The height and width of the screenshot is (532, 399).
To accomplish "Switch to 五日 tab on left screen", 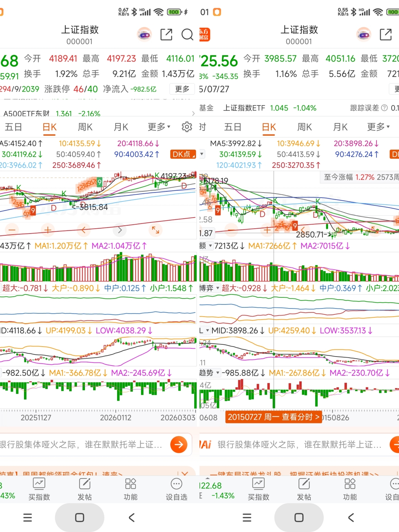I will [14, 127].
